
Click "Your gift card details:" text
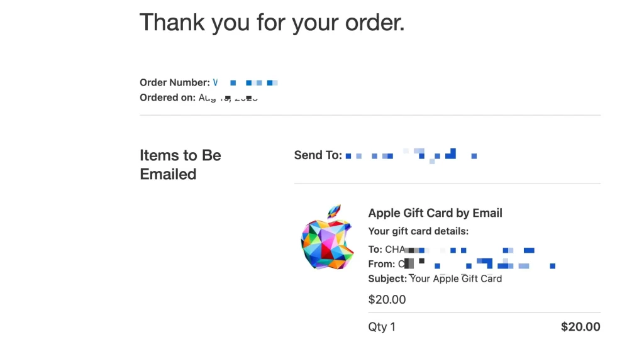(x=418, y=231)
